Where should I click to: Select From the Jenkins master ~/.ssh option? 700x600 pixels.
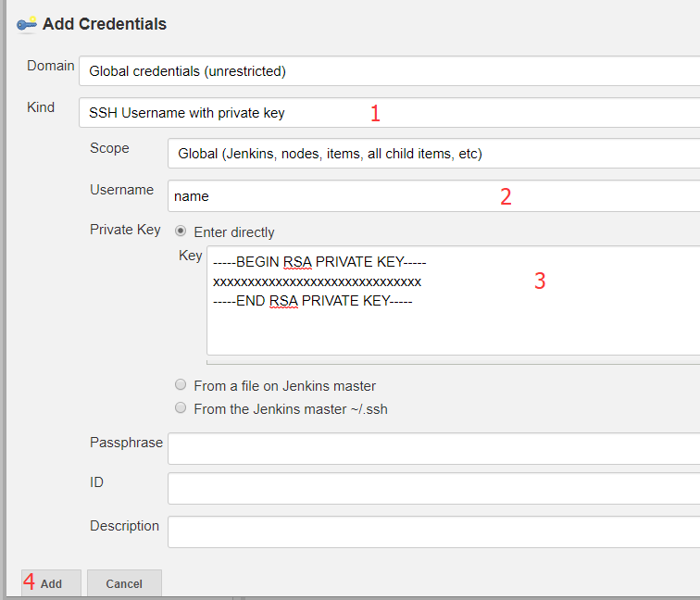click(x=181, y=407)
